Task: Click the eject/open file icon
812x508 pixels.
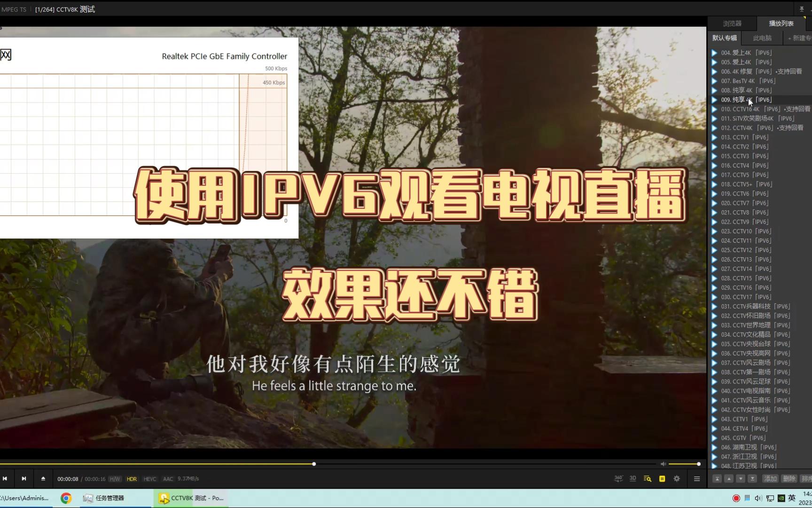Action: 43,478
